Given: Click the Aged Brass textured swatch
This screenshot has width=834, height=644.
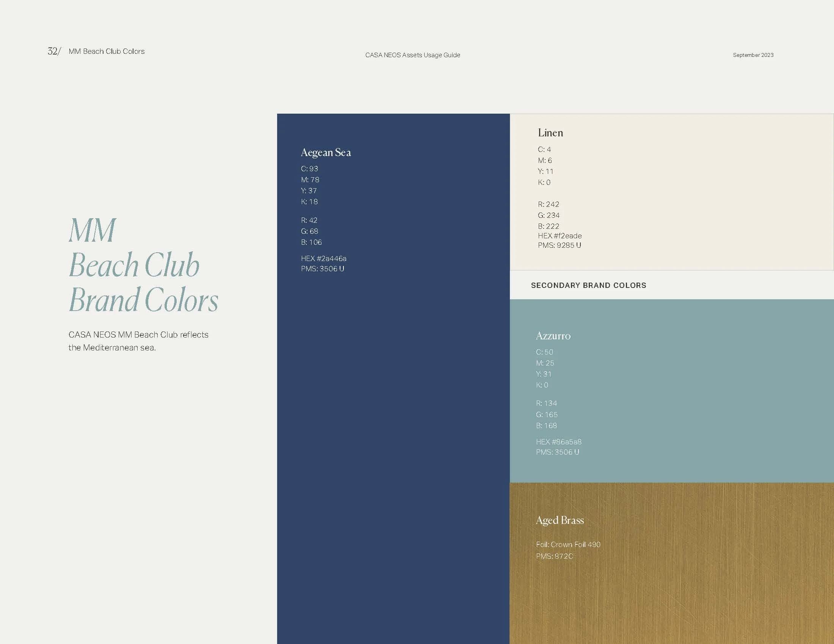Looking at the screenshot, I should coord(672,563).
